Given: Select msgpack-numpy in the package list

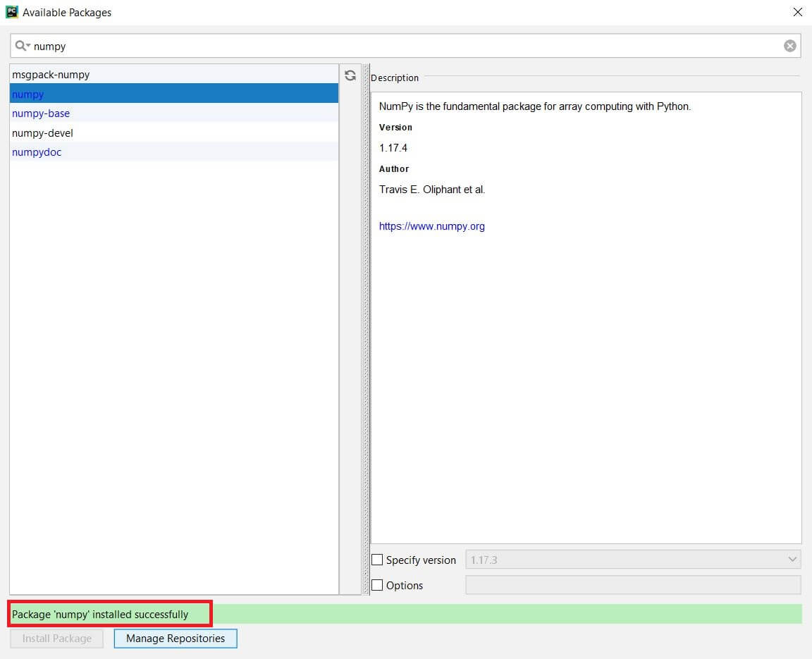Looking at the screenshot, I should tap(174, 75).
